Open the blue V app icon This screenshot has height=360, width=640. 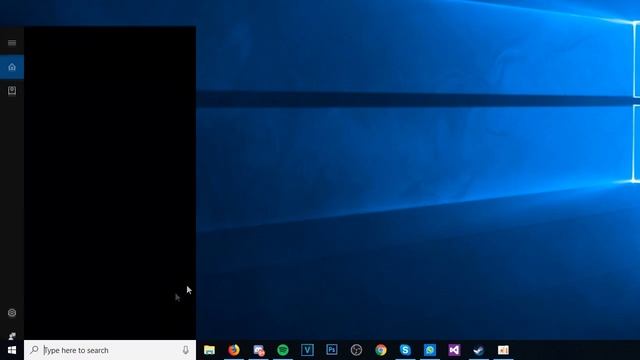[307, 350]
